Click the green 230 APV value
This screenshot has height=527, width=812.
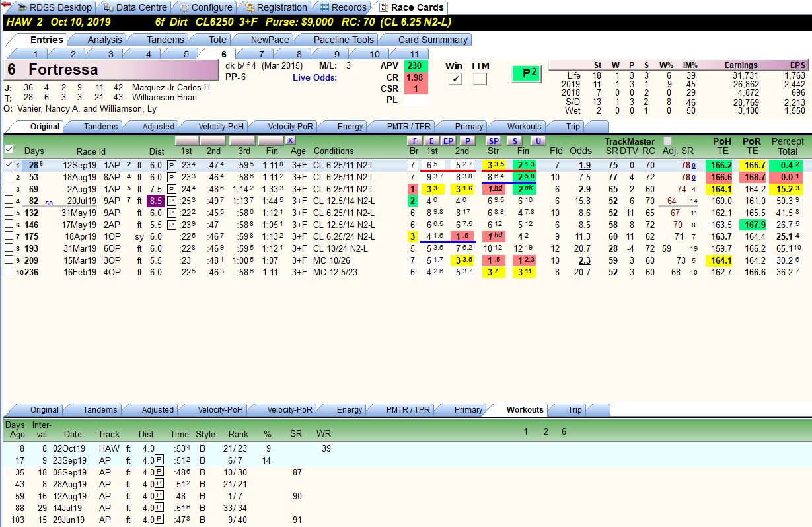coord(415,65)
